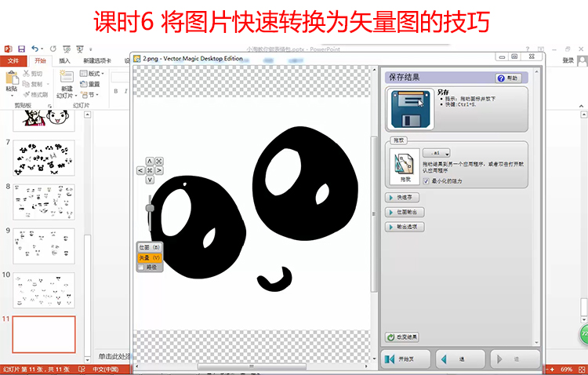Open the File tab in PowerPoint
This screenshot has width=588, height=375.
[13, 60]
